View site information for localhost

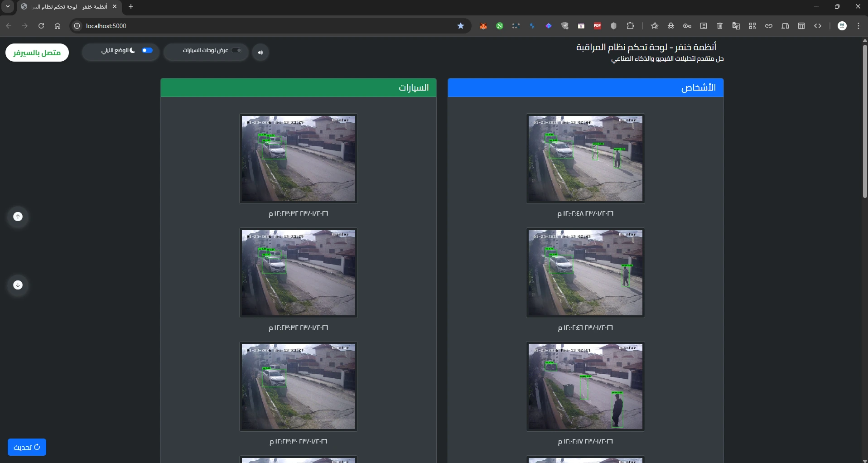(77, 26)
